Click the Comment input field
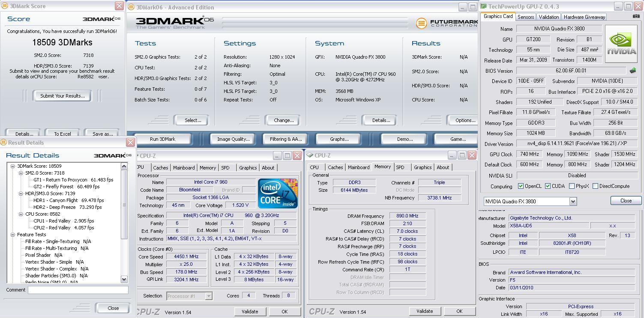644x318 pixels. pos(78,290)
